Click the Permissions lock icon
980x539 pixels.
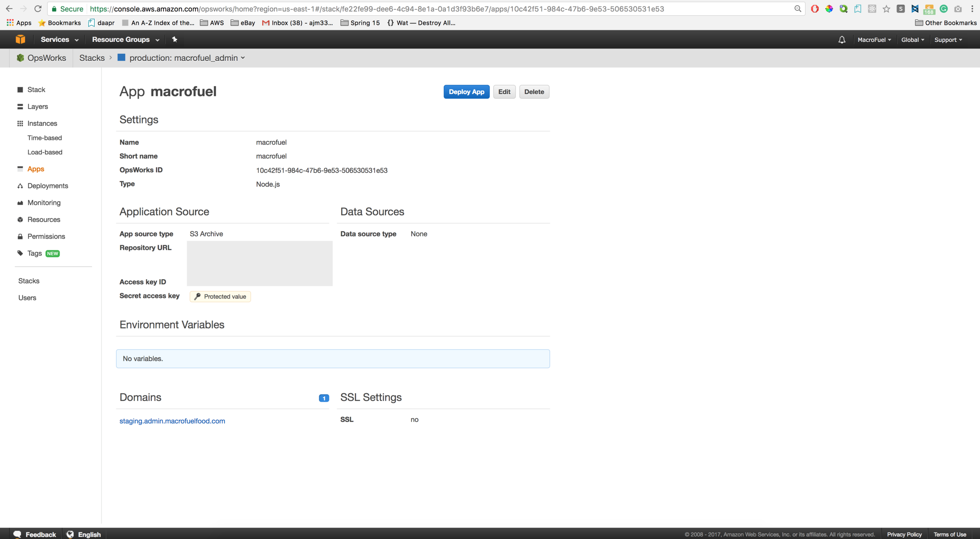tap(20, 236)
